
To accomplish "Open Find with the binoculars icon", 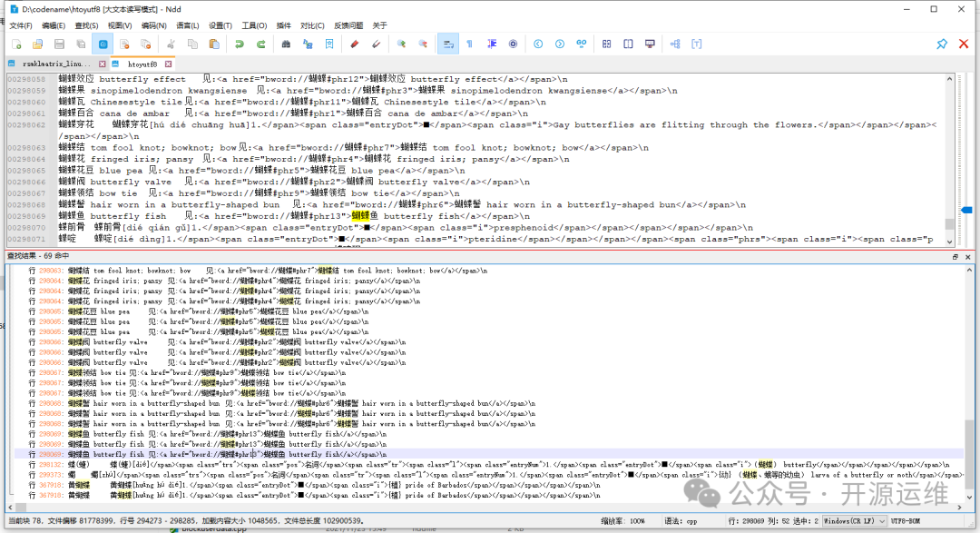I will click(286, 44).
